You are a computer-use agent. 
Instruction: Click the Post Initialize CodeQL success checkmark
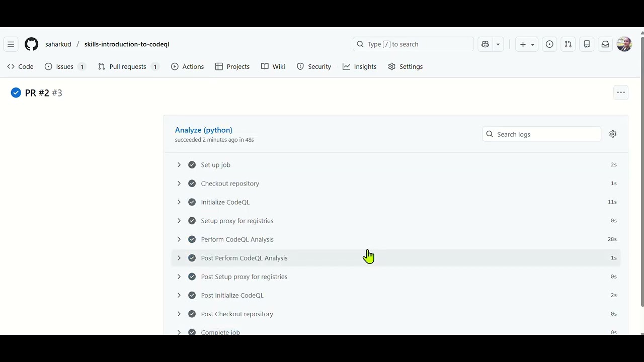point(192,295)
